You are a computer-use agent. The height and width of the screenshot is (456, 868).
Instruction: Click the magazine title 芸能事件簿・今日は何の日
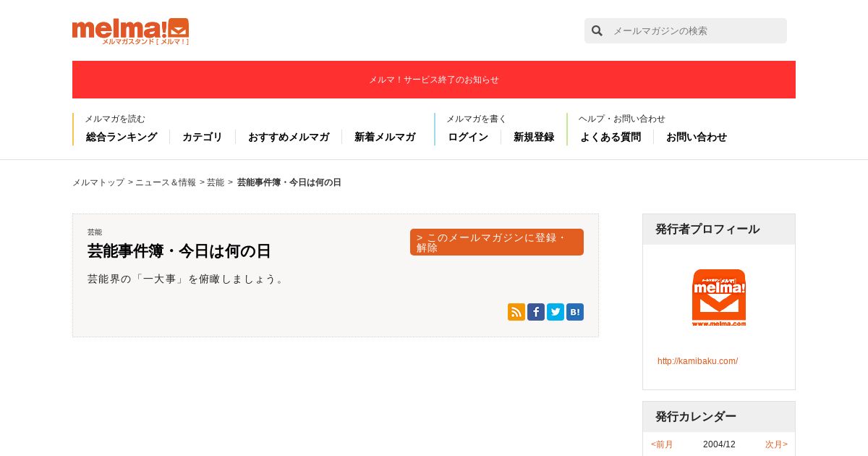(x=179, y=251)
